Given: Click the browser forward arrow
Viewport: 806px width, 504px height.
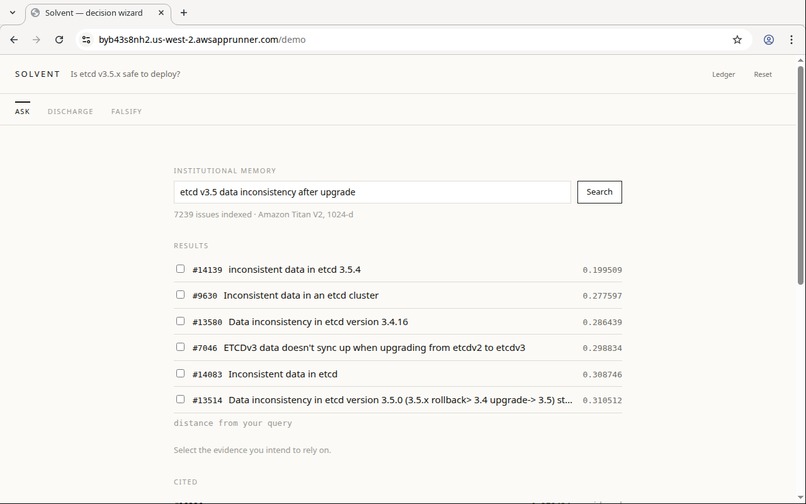Looking at the screenshot, I should pos(36,40).
